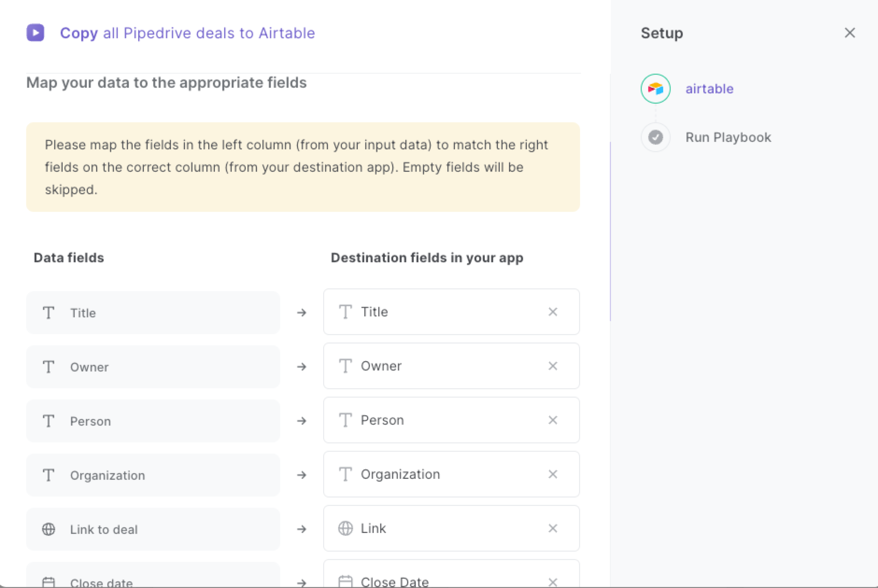The image size is (878, 588).
Task: Click the text type icon inside the Owner destination field
Action: click(x=346, y=366)
